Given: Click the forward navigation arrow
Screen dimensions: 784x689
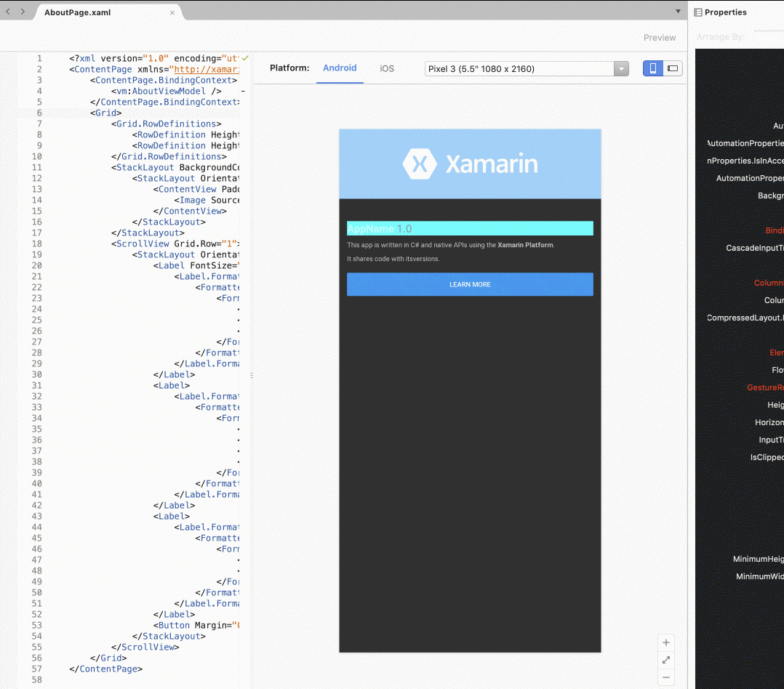Looking at the screenshot, I should [x=22, y=12].
